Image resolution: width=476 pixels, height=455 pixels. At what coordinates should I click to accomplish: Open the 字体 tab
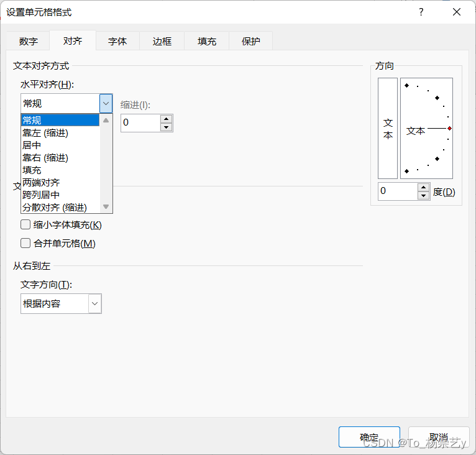(117, 41)
